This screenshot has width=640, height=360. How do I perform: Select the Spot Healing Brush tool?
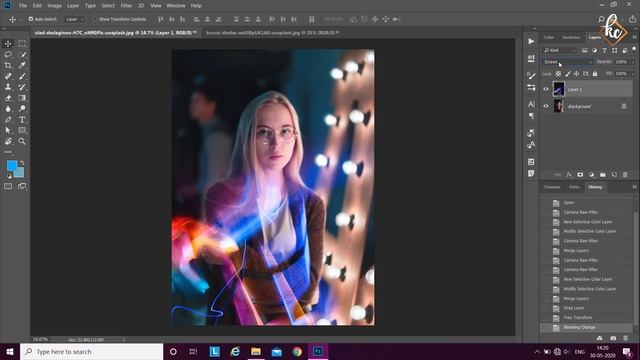(8, 76)
